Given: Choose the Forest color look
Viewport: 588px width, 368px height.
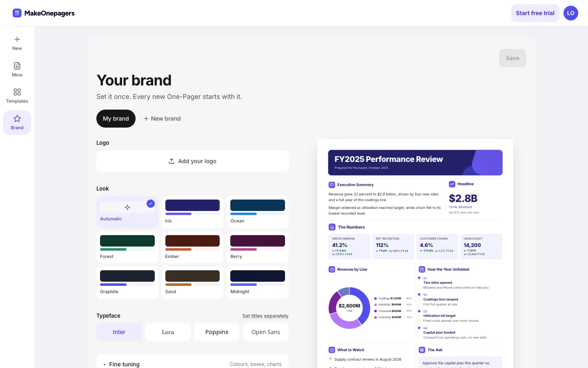Looking at the screenshot, I should point(127,247).
